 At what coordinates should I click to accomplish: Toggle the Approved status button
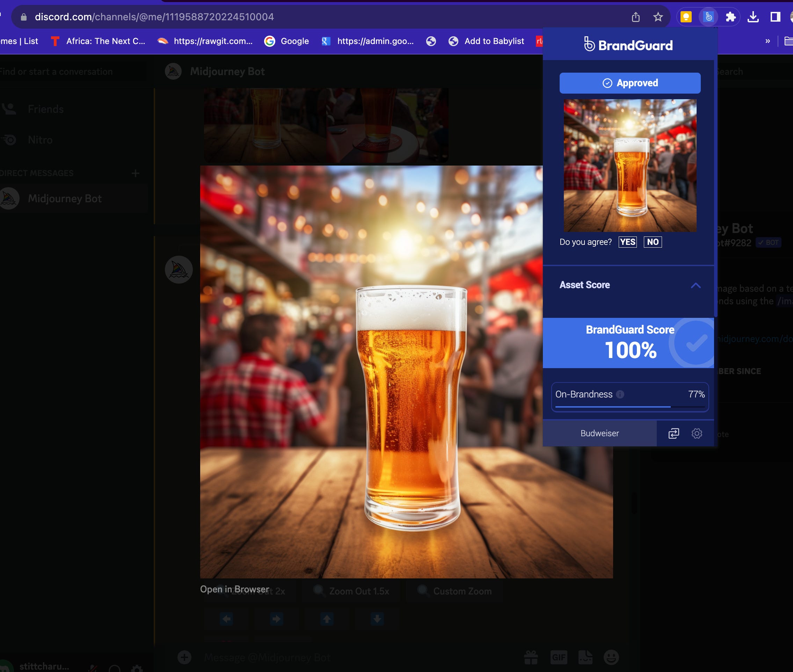(x=630, y=83)
